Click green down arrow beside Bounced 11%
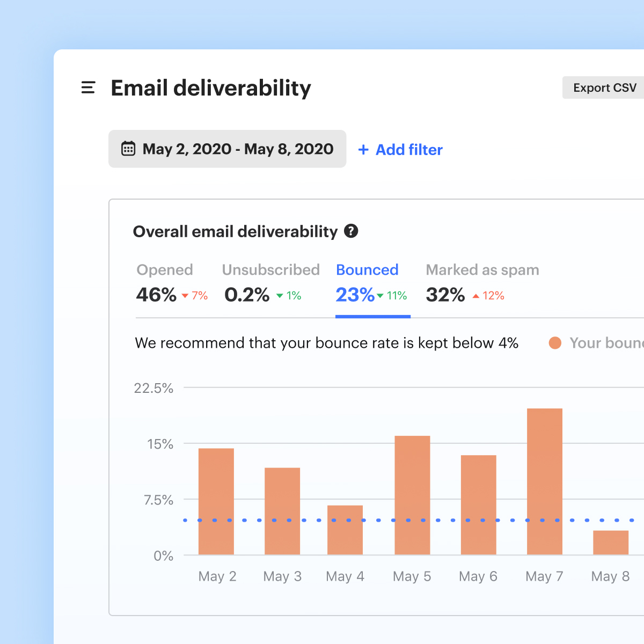This screenshot has width=644, height=644. [x=380, y=296]
